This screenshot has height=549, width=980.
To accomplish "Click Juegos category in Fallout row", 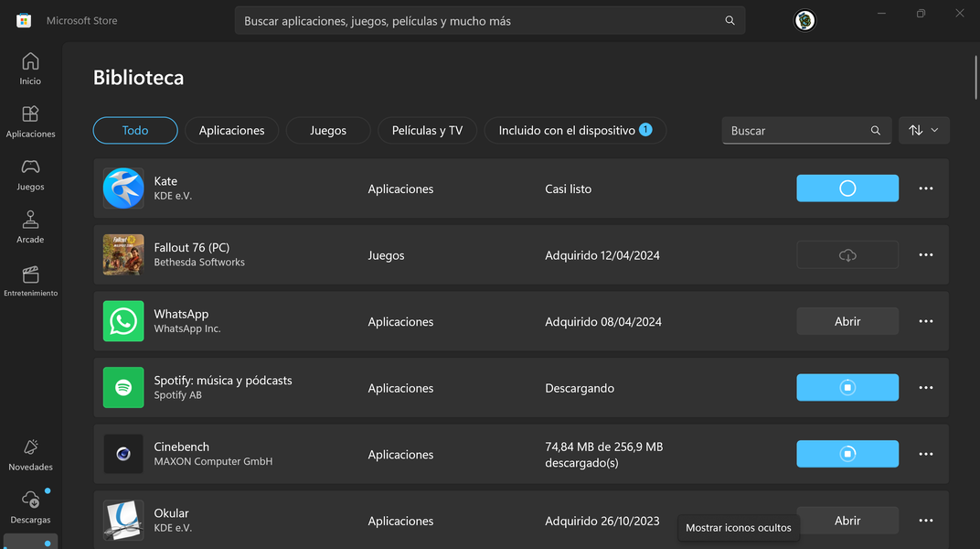I will click(x=387, y=255).
